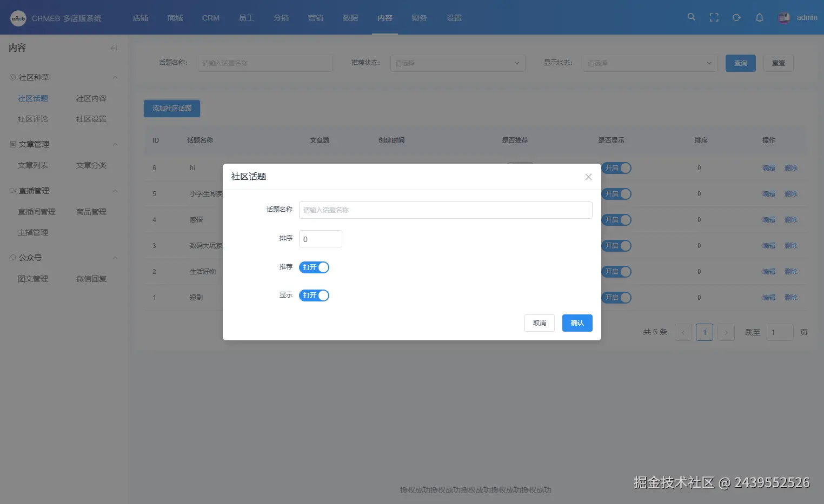The image size is (824, 504).
Task: Select page 1 in pagination
Action: pyautogui.click(x=705, y=332)
